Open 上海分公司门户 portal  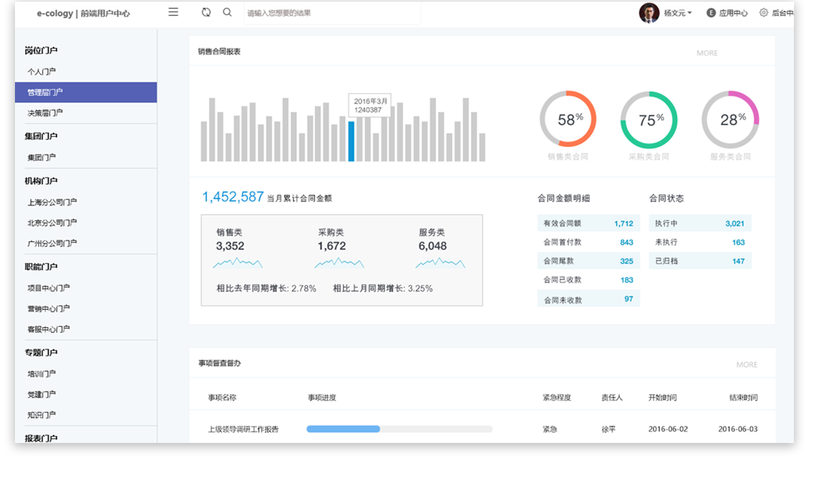click(52, 202)
